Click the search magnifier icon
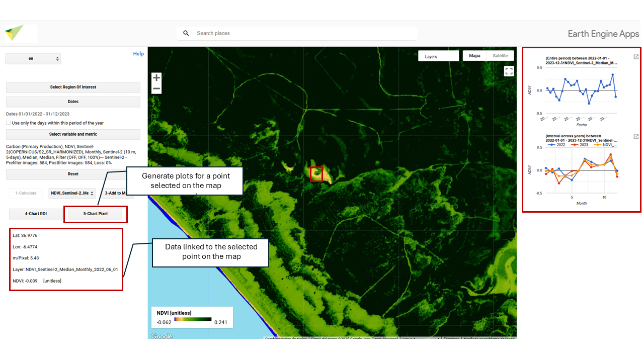The width and height of the screenshot is (644, 362). 186,33
